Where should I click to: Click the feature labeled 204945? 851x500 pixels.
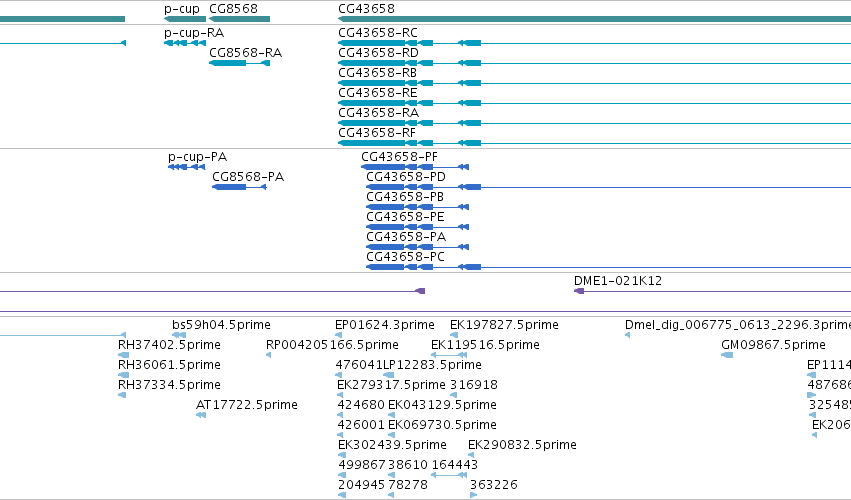coord(361,485)
